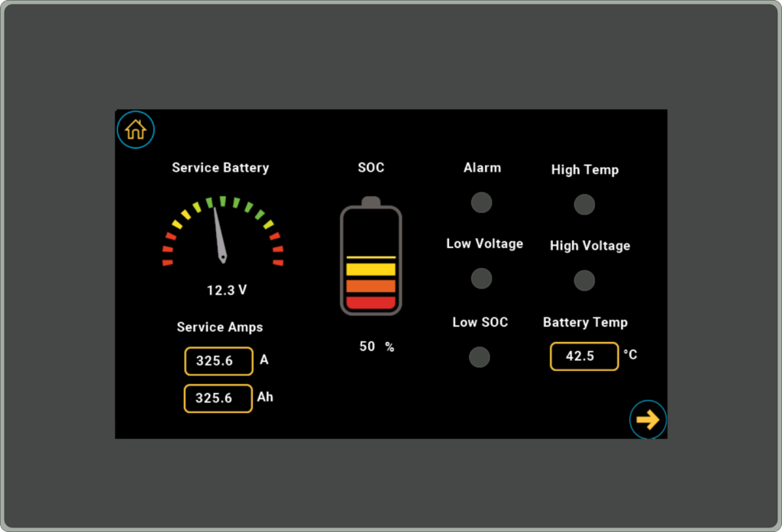
Task: Click the yellow bar in battery graphic
Action: click(x=370, y=269)
